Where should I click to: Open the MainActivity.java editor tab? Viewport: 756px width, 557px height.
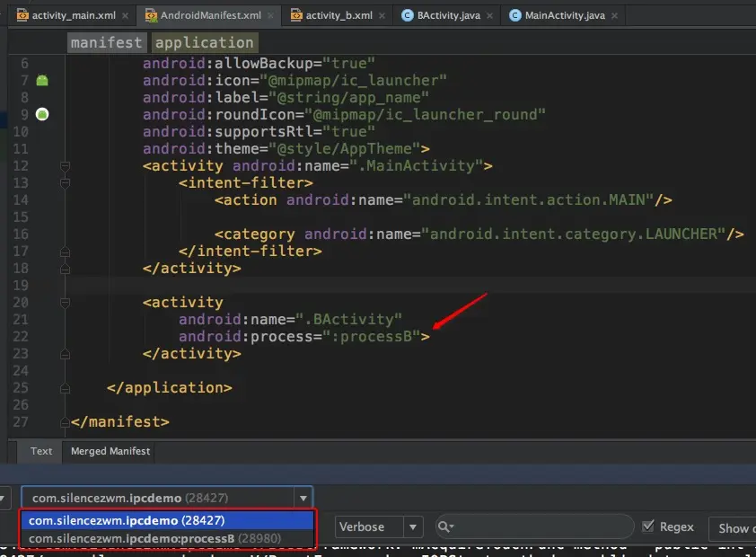coord(565,15)
